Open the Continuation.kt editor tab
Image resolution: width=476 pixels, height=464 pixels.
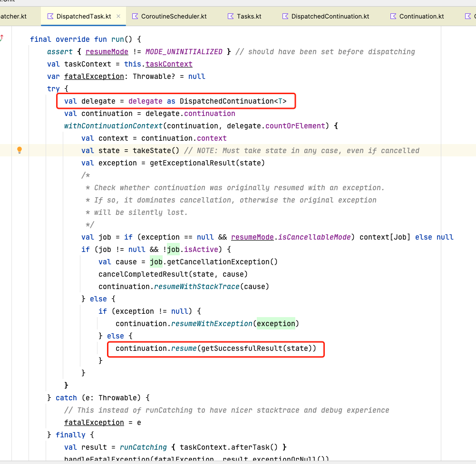point(421,16)
